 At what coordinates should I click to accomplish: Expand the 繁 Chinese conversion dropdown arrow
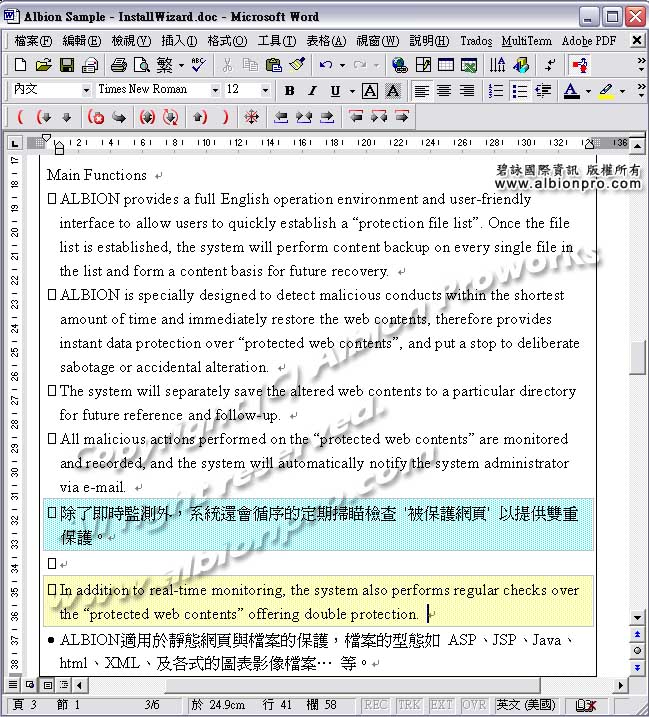tap(181, 65)
